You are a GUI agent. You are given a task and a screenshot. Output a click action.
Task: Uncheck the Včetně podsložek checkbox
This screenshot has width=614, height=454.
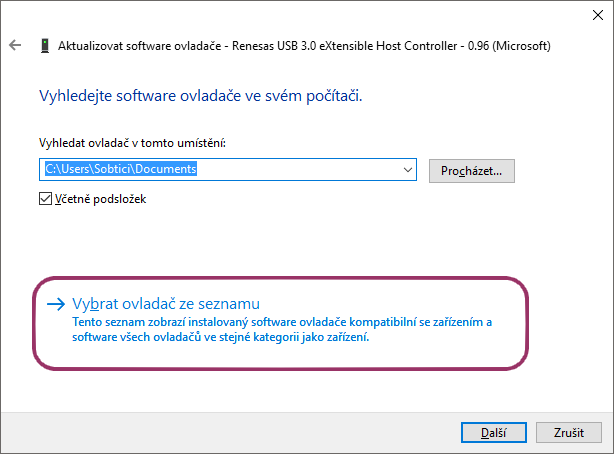click(x=45, y=199)
